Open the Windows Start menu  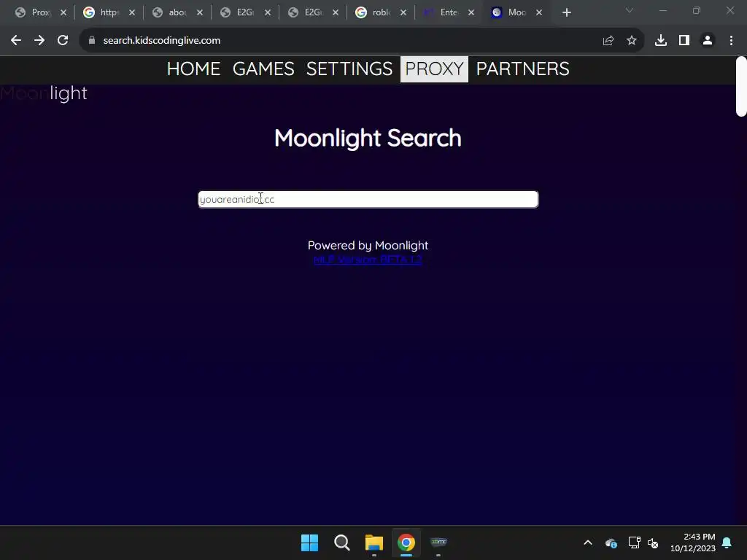[309, 542]
